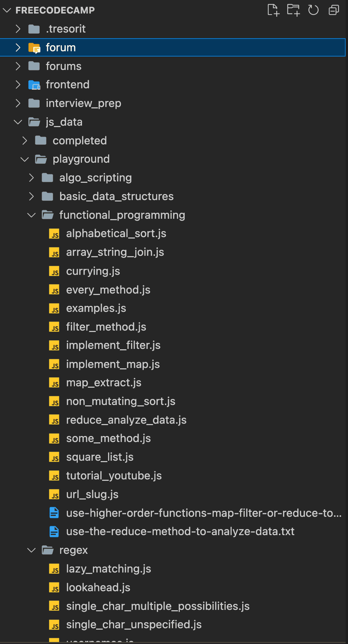The image size is (348, 644).
Task: Collapse the js_data folder chevron
Action: [18, 122]
